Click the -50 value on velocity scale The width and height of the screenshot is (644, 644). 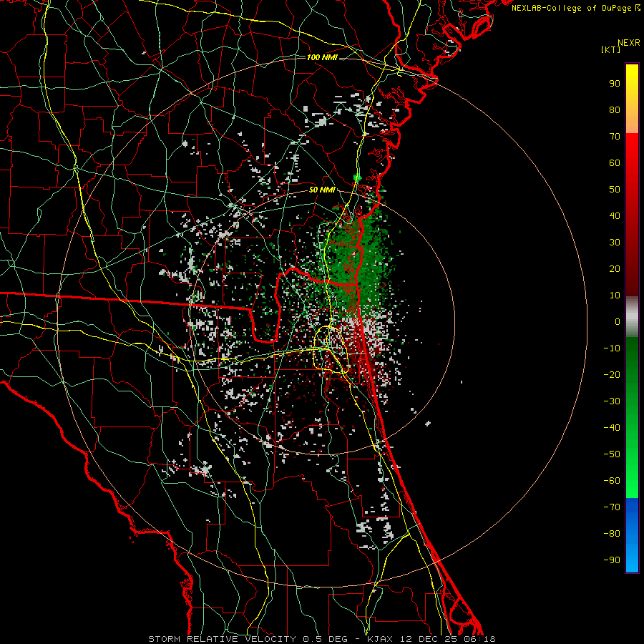point(612,454)
